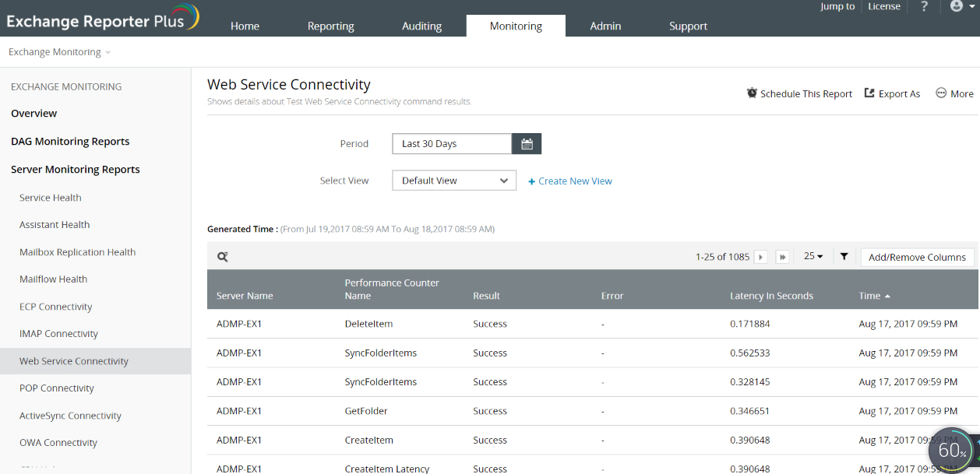The image size is (980, 474).
Task: Click the EXCHANGE MONITORING sidebar heading
Action: (x=66, y=86)
